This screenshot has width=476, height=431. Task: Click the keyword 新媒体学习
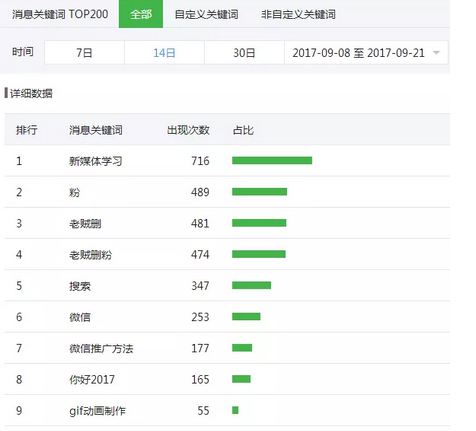(x=96, y=161)
